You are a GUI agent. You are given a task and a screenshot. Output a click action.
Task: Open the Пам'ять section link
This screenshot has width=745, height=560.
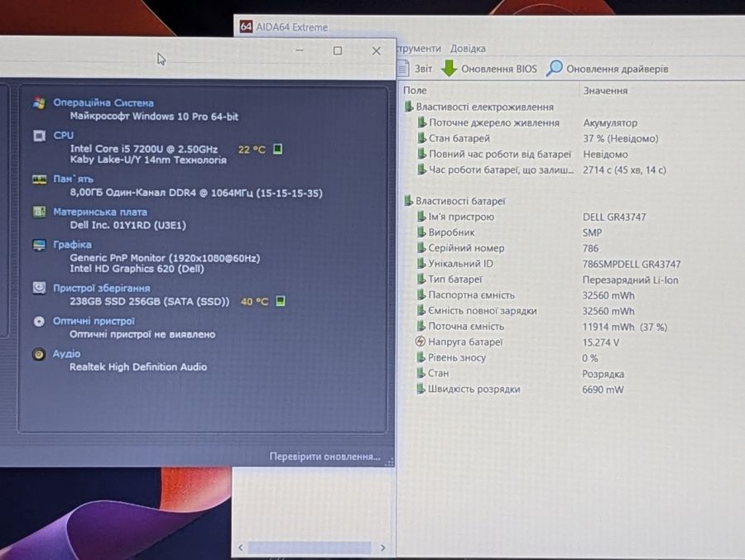(x=73, y=179)
